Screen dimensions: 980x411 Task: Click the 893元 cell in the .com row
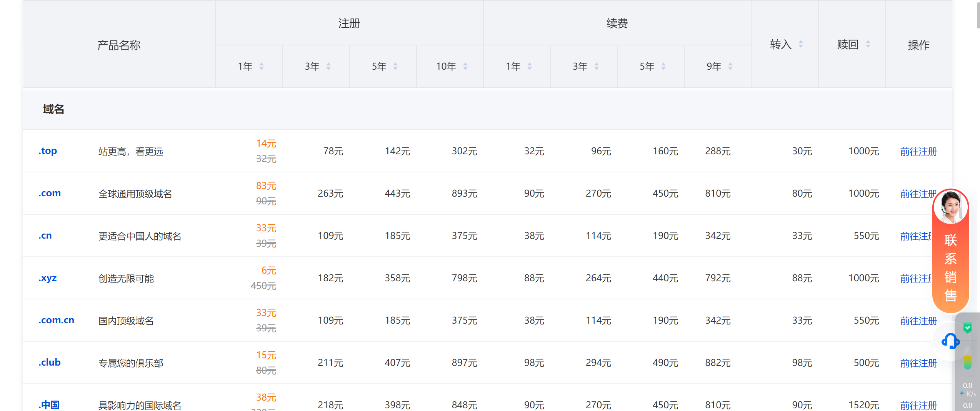click(464, 194)
